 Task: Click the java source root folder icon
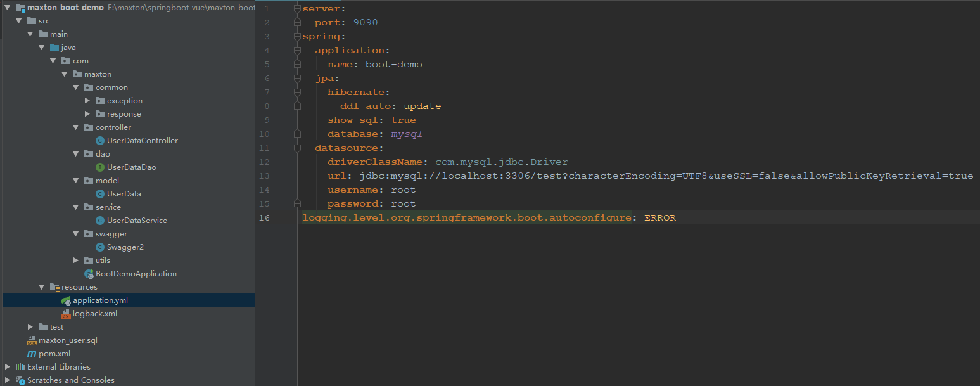pos(54,48)
